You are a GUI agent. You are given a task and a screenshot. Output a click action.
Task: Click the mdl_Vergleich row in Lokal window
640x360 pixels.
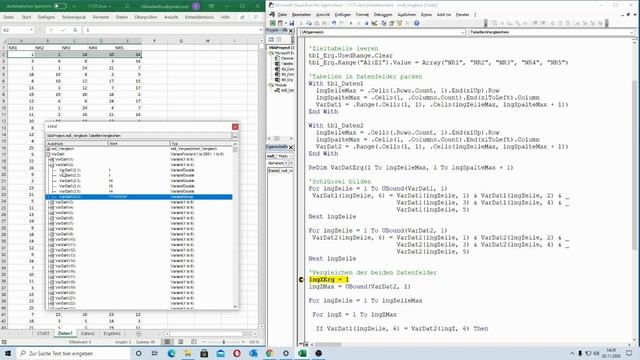[139, 149]
